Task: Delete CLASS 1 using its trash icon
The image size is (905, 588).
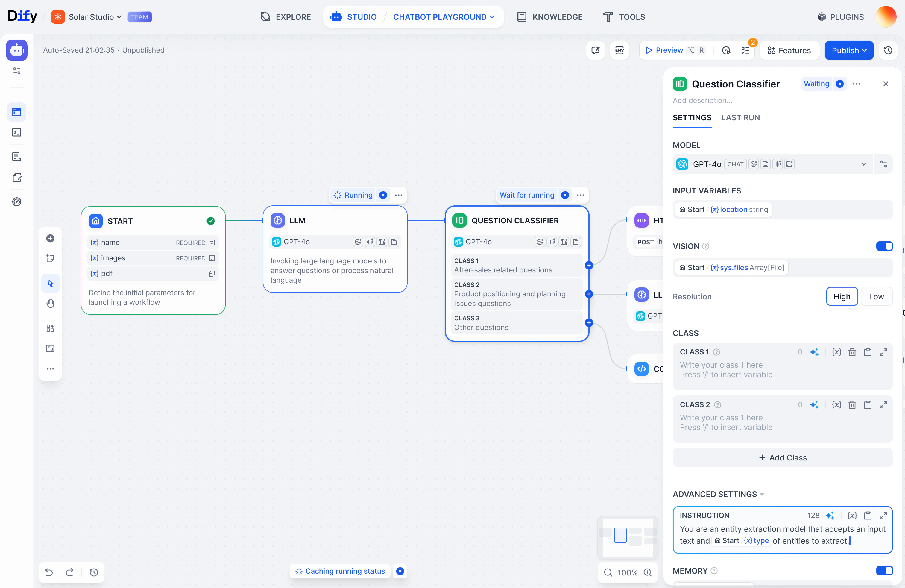Action: (852, 352)
